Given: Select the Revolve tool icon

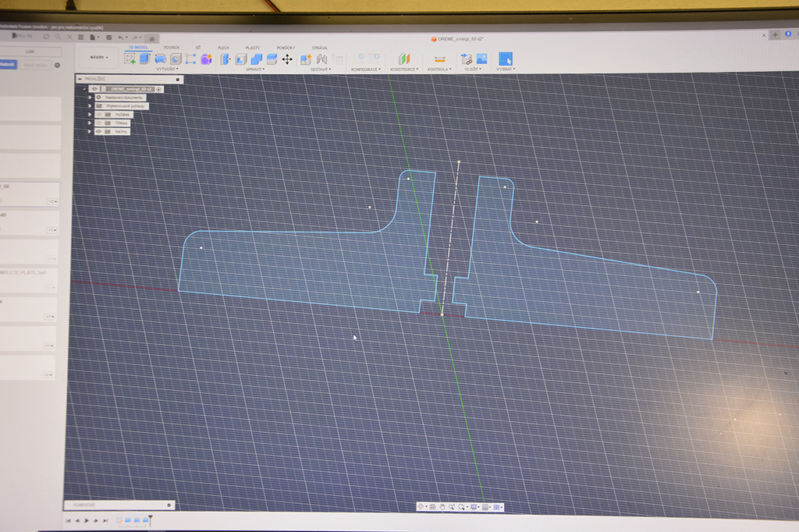Looking at the screenshot, I should (160, 59).
